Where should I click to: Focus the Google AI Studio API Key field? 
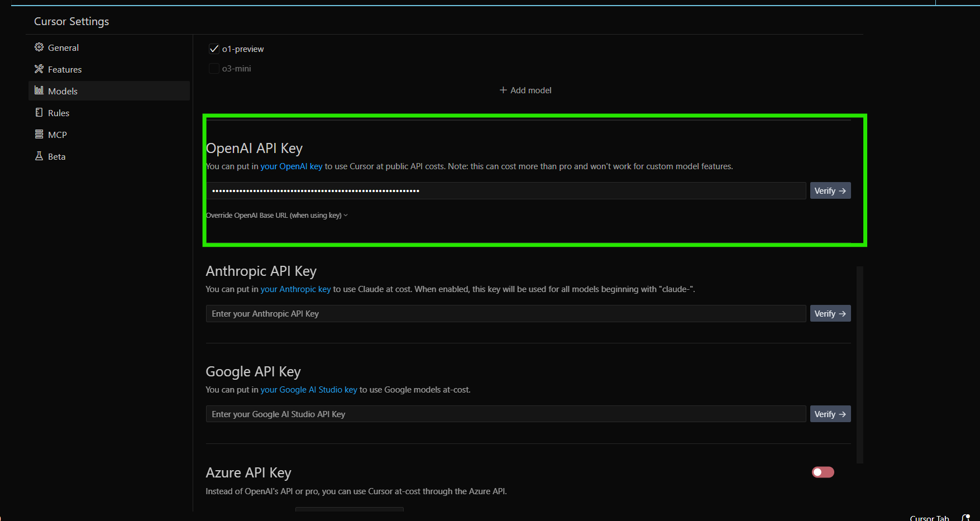click(x=505, y=414)
